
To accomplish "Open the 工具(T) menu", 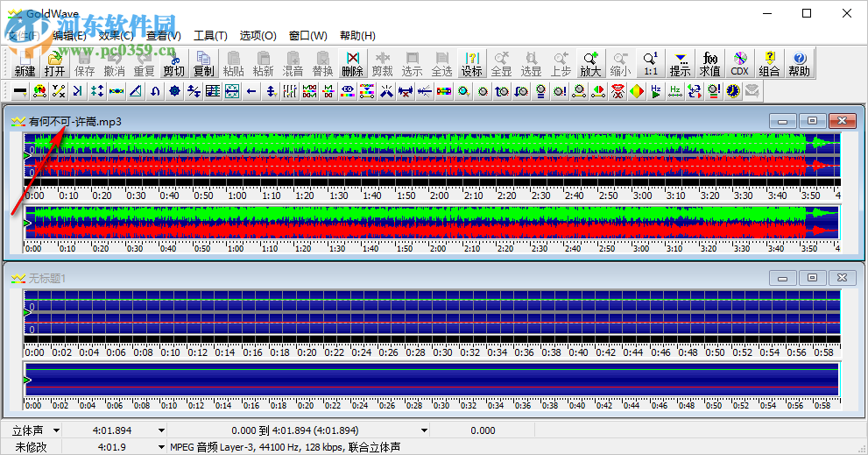I will [x=210, y=36].
